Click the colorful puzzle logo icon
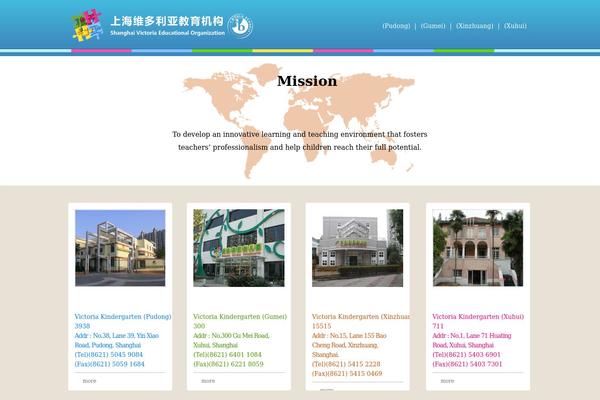Image resolution: width=600 pixels, height=400 pixels. [x=88, y=25]
